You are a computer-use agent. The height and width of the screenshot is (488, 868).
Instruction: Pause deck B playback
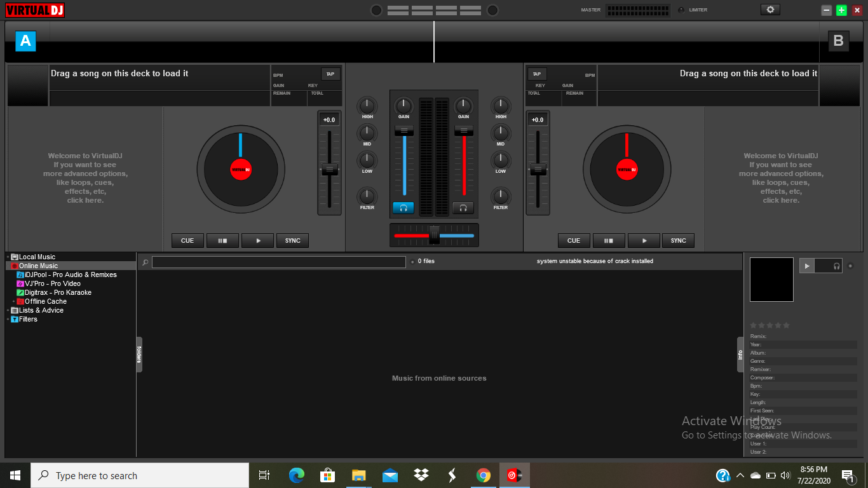click(x=609, y=241)
